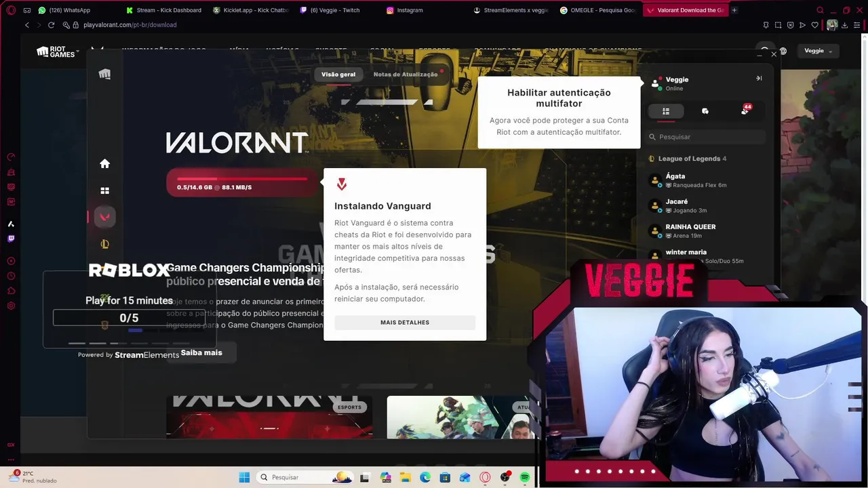Viewport: 868px width, 488px height.
Task: Click the globe language icon on website
Action: [x=783, y=51]
